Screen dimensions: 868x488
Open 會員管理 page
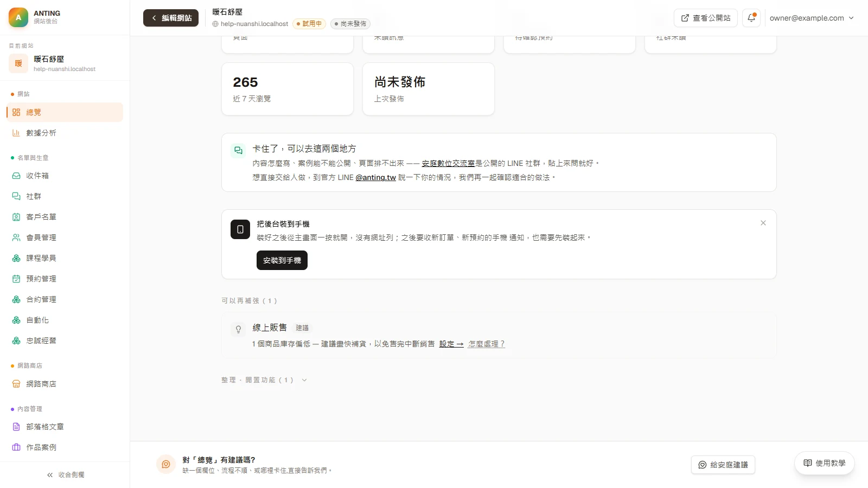[65, 237]
